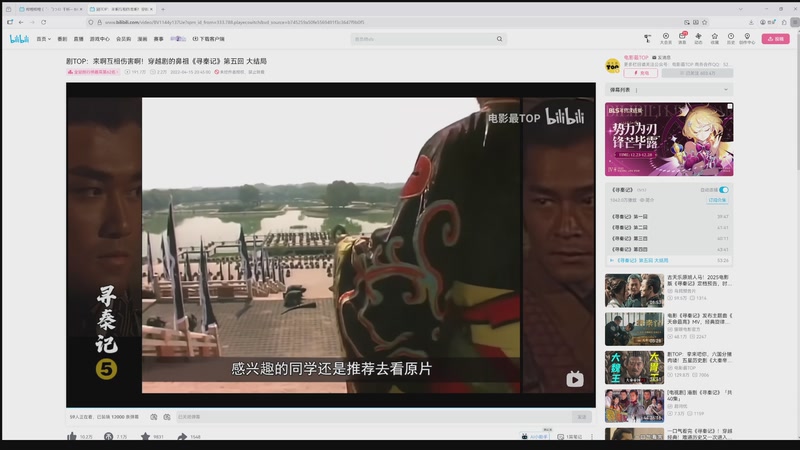This screenshot has width=800, height=450.
Task: Give coins with the coin icon
Action: (109, 436)
